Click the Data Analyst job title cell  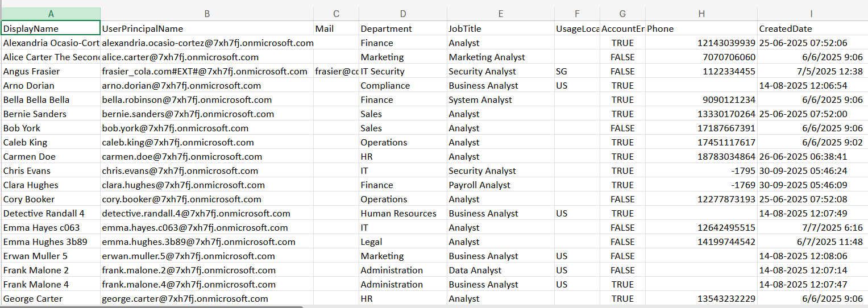coord(500,270)
